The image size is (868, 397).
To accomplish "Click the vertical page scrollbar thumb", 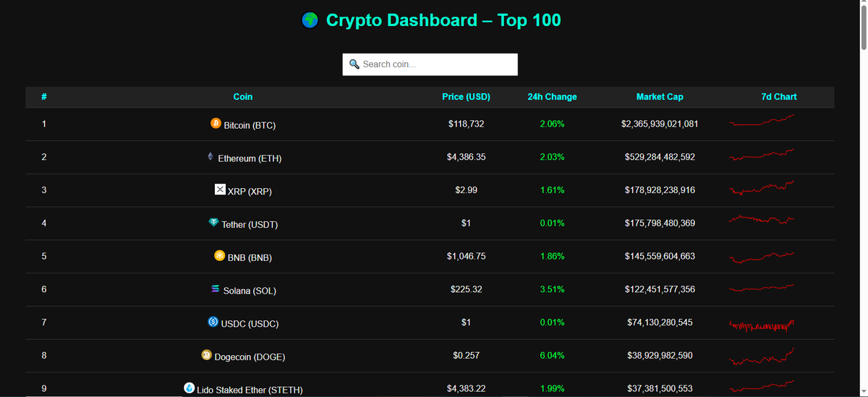I will 862,29.
